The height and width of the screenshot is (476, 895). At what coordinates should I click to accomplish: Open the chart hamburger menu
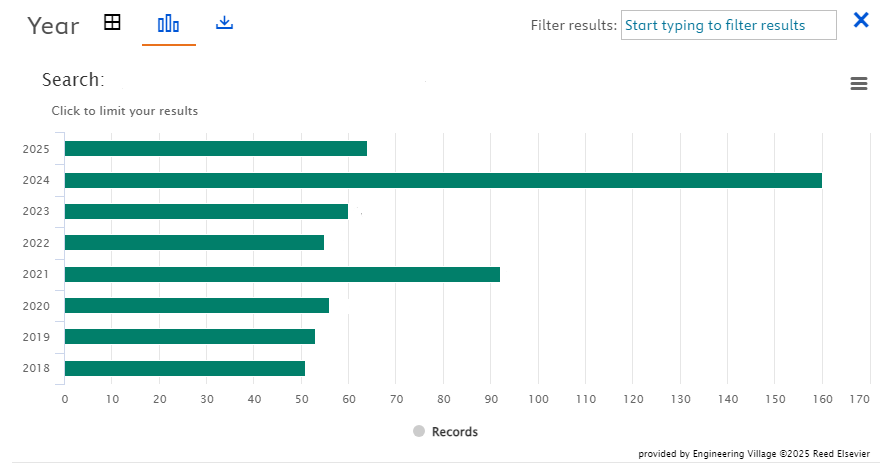(858, 84)
